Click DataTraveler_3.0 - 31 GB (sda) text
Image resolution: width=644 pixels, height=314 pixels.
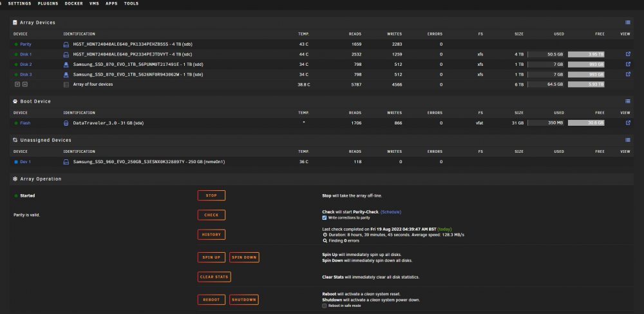pos(108,123)
